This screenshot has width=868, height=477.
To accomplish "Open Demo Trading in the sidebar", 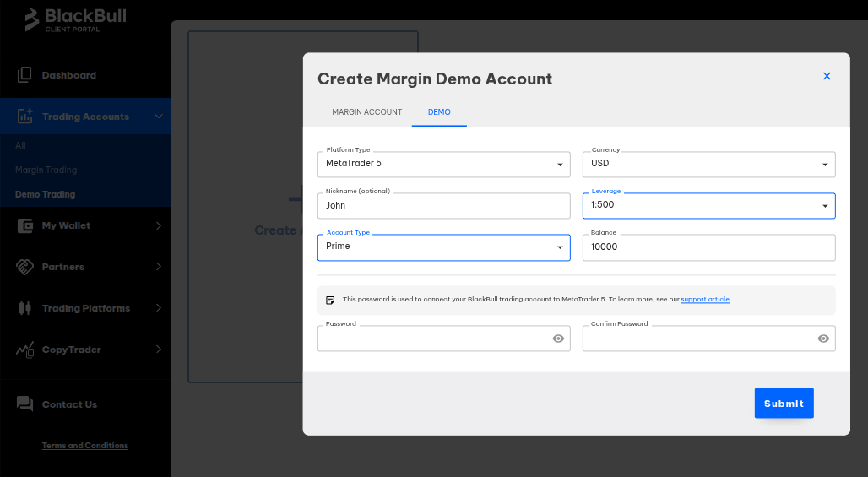I will coord(45,194).
